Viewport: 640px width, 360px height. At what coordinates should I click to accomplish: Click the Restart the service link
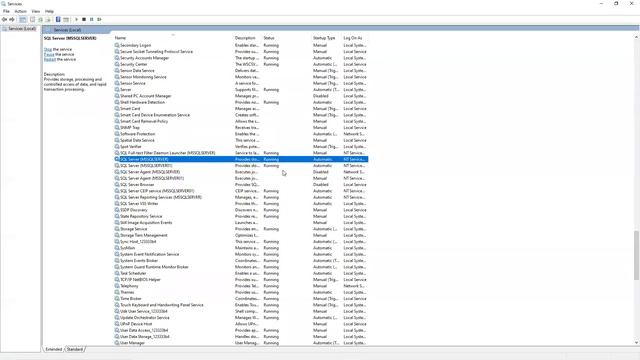pyautogui.click(x=50, y=59)
